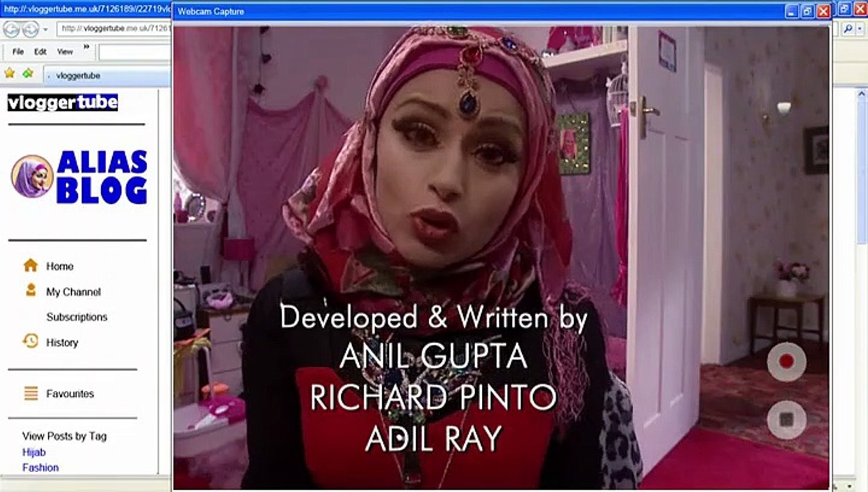The width and height of the screenshot is (868, 492).
Task: Close the Webcam Capture window
Action: (823, 11)
